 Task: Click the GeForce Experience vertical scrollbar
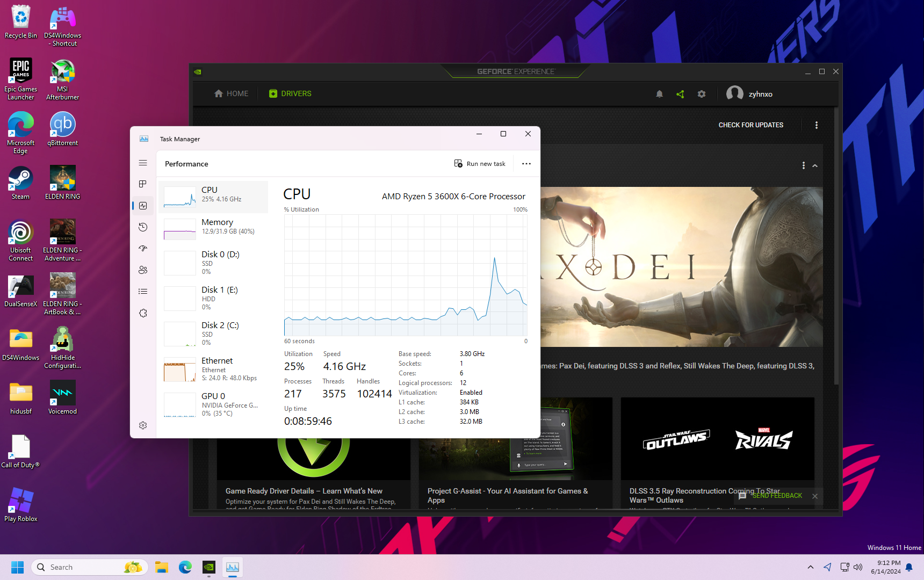click(836, 245)
